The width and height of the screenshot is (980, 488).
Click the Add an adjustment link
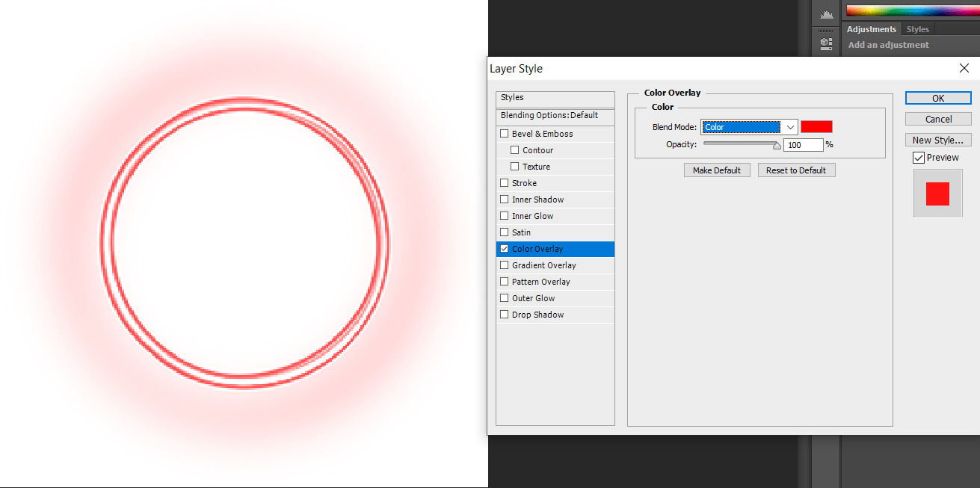point(887,44)
